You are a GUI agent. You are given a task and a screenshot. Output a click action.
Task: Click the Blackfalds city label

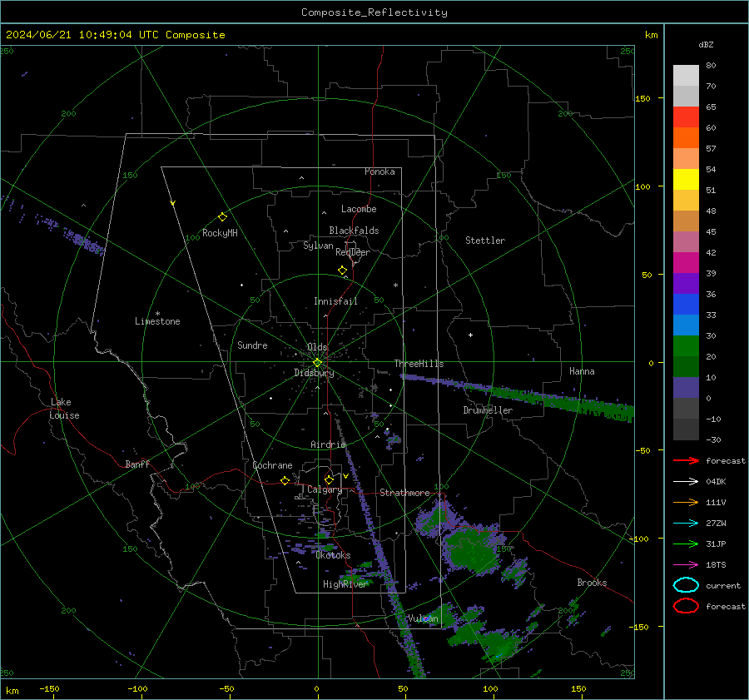[354, 231]
